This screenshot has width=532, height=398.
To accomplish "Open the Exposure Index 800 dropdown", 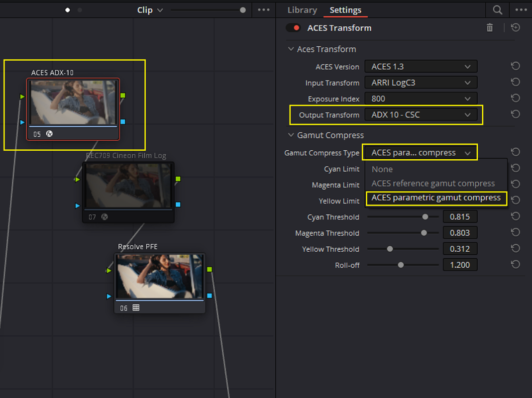I will pos(421,99).
